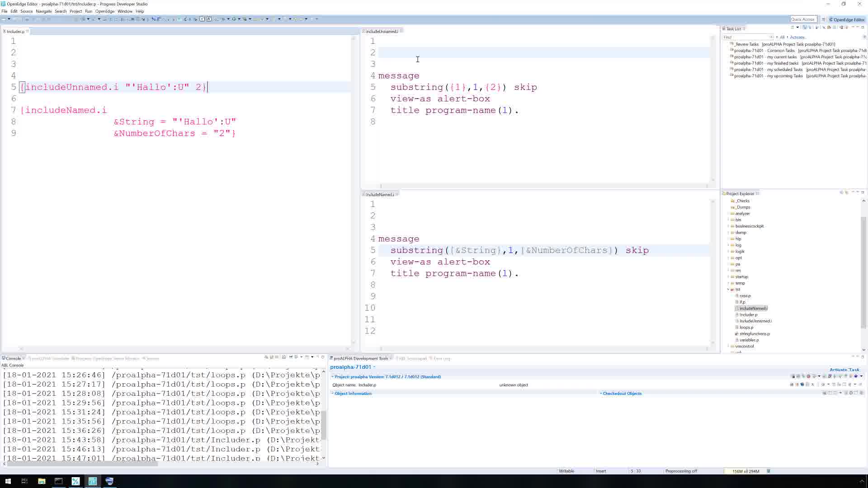Open the proalpha-71d01 dropdown arrow

[x=374, y=367]
